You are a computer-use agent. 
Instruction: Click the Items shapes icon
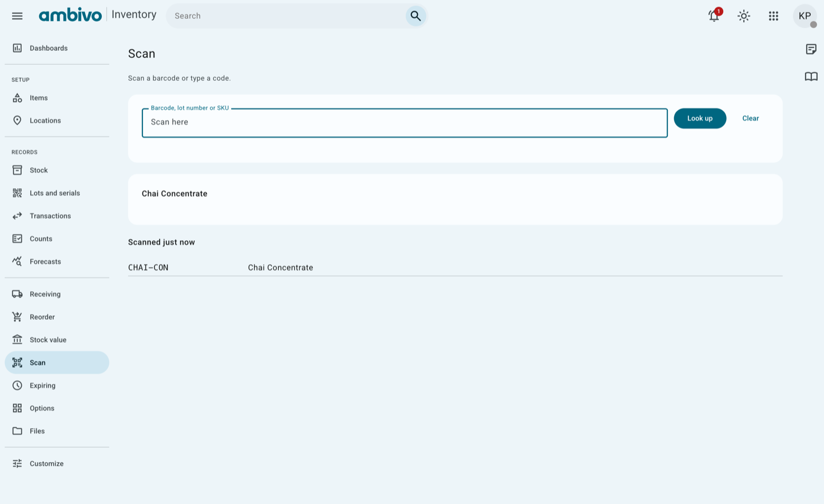click(17, 98)
